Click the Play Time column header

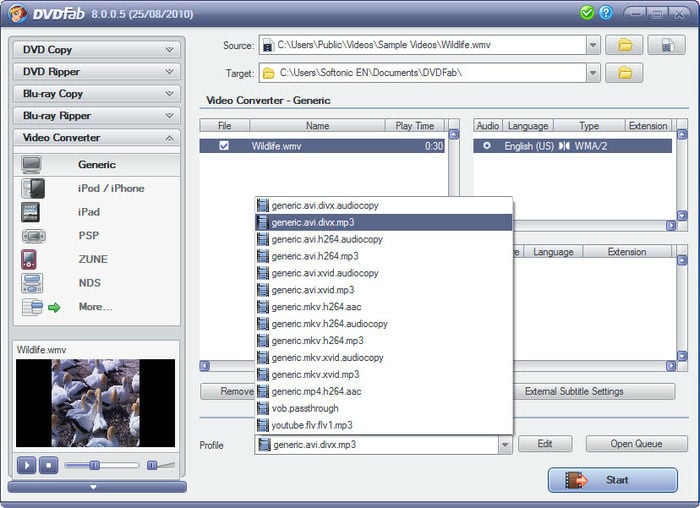tap(415, 126)
